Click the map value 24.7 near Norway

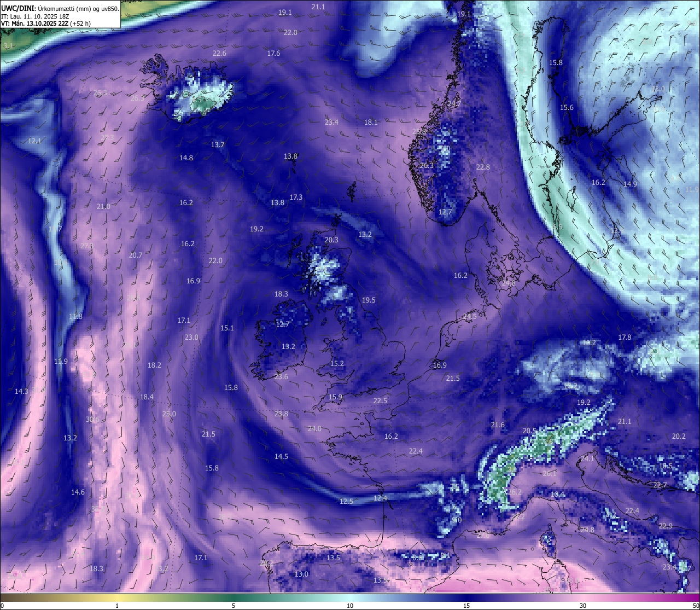pyautogui.click(x=454, y=103)
